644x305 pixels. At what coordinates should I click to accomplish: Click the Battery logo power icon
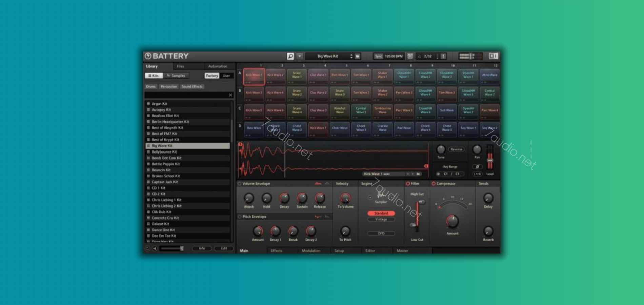(x=148, y=56)
